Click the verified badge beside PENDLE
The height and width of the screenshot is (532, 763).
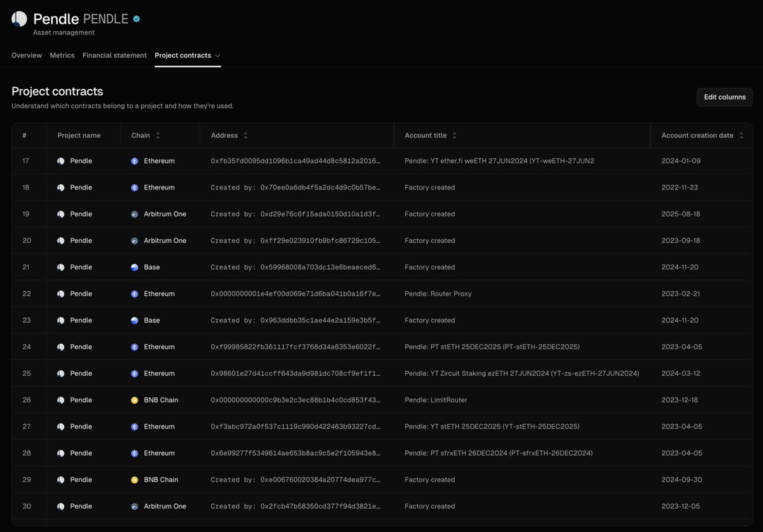[136, 19]
